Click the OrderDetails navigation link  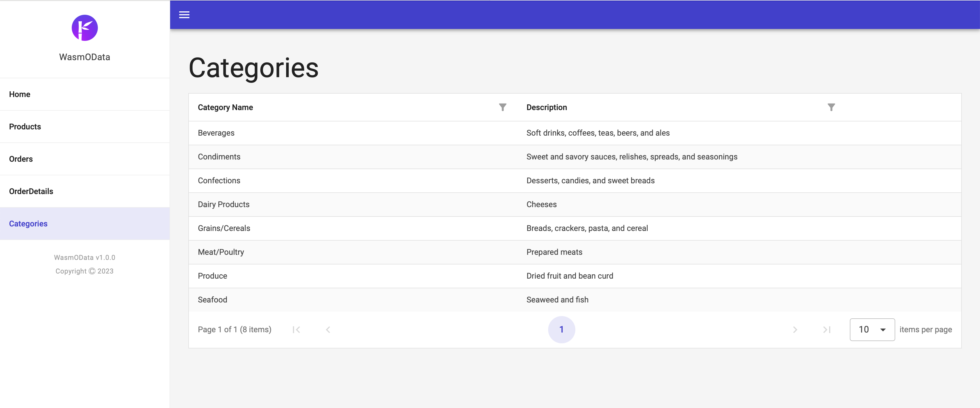pos(31,191)
